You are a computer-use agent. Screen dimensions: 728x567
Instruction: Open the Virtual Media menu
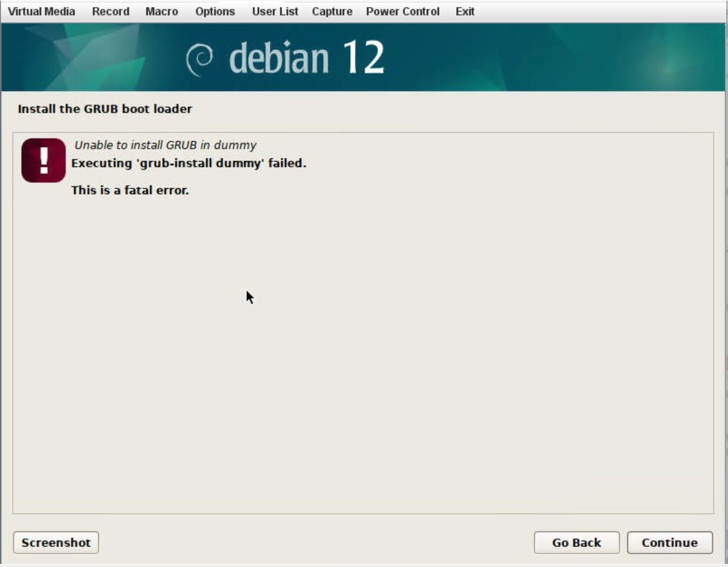click(x=42, y=11)
